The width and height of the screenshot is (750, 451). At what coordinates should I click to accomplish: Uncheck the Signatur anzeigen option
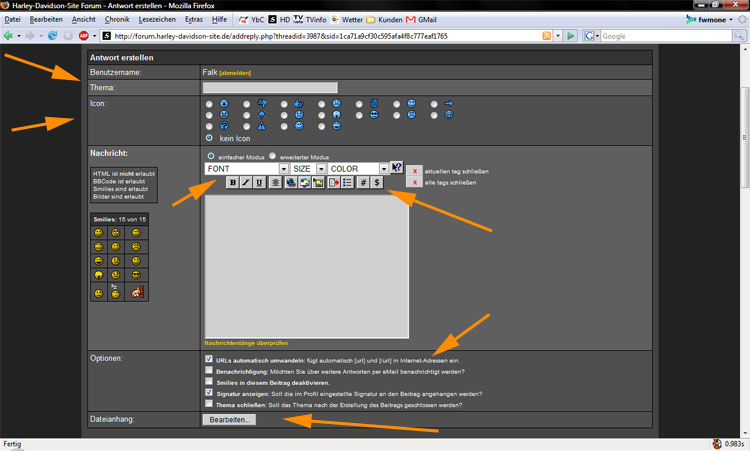click(208, 393)
